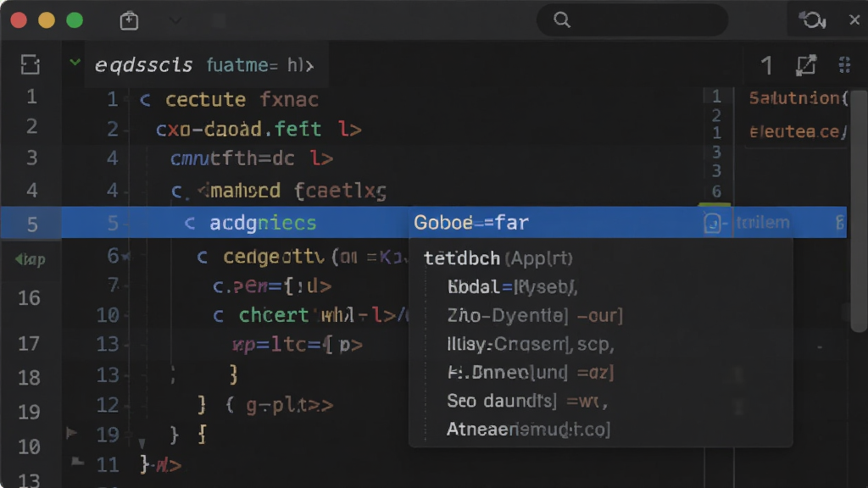Toggle the sidebar panel icon at top left

30,64
